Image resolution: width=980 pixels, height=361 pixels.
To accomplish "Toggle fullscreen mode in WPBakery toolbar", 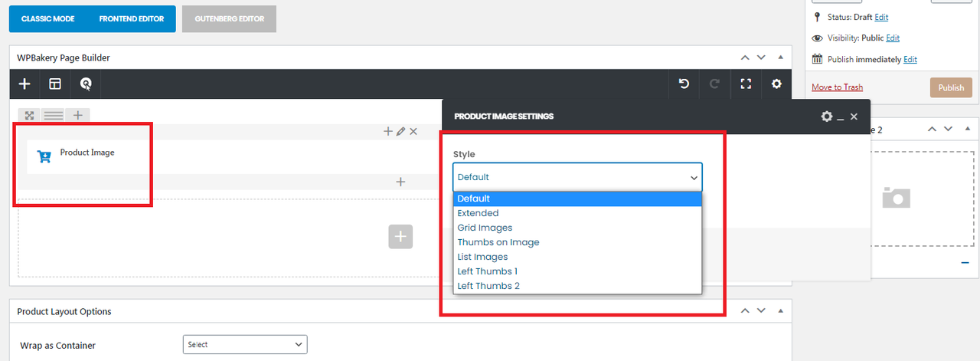I will 746,84.
